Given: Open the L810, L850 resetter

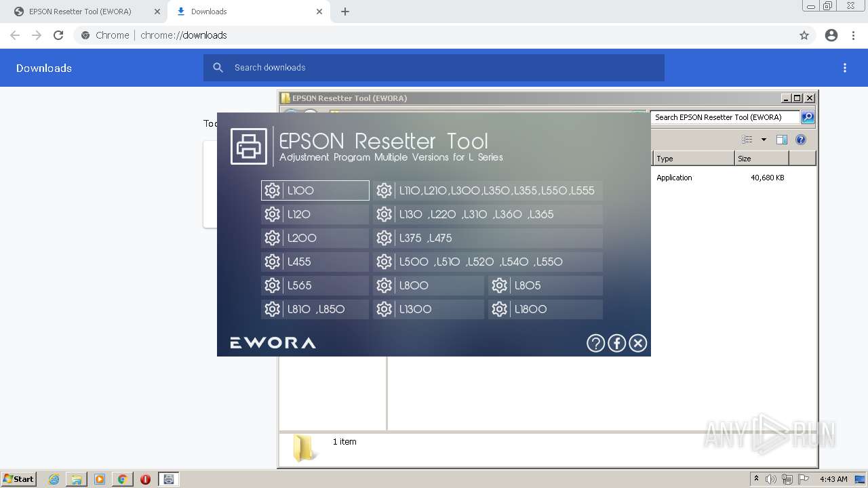Looking at the screenshot, I should (x=315, y=309).
